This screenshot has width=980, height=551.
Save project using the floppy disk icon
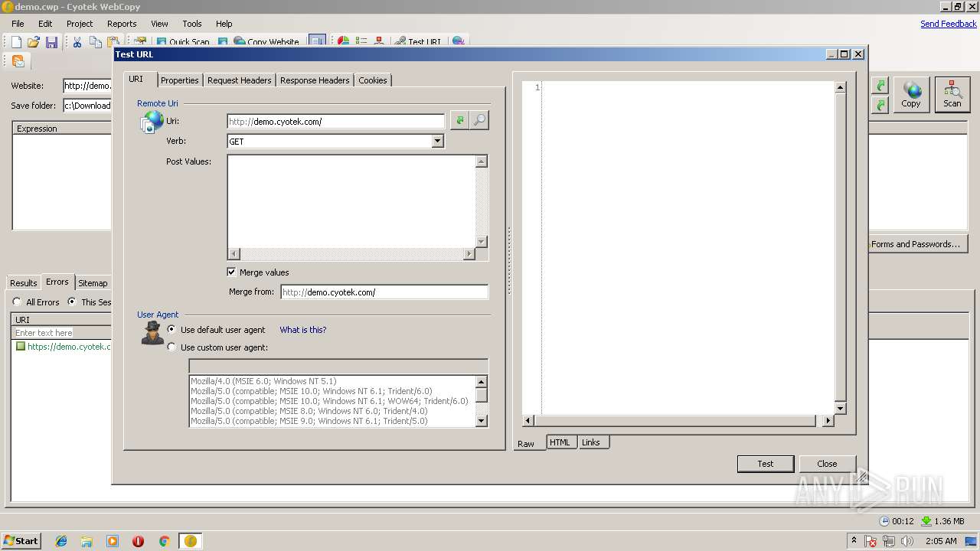[x=51, y=42]
